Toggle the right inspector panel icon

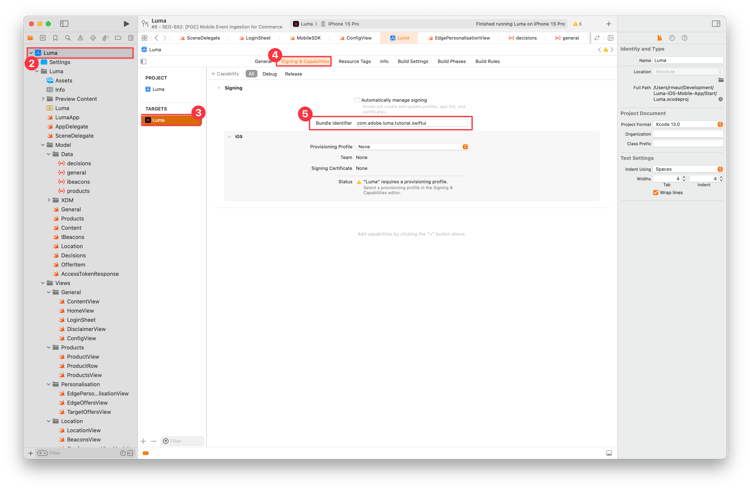tap(716, 23)
